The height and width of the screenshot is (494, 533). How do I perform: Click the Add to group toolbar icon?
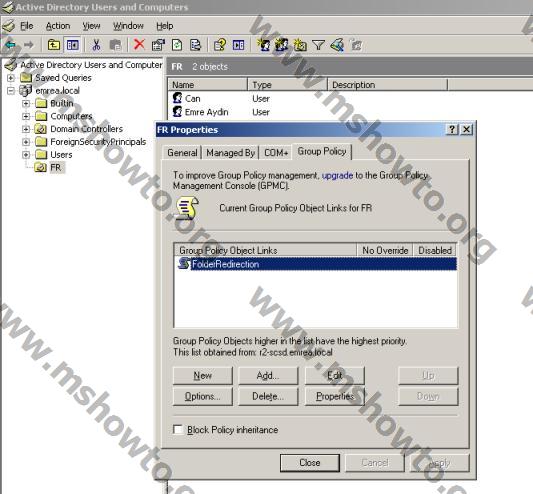[x=356, y=45]
